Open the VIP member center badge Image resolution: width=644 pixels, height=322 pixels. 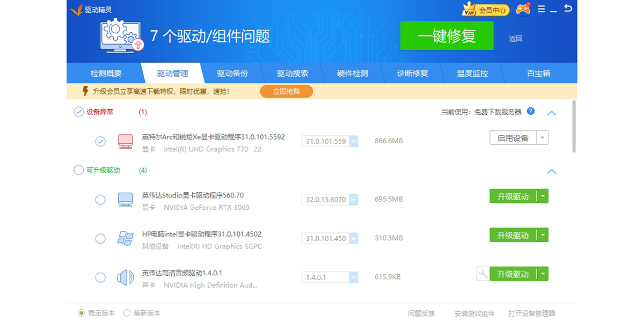pyautogui.click(x=486, y=10)
